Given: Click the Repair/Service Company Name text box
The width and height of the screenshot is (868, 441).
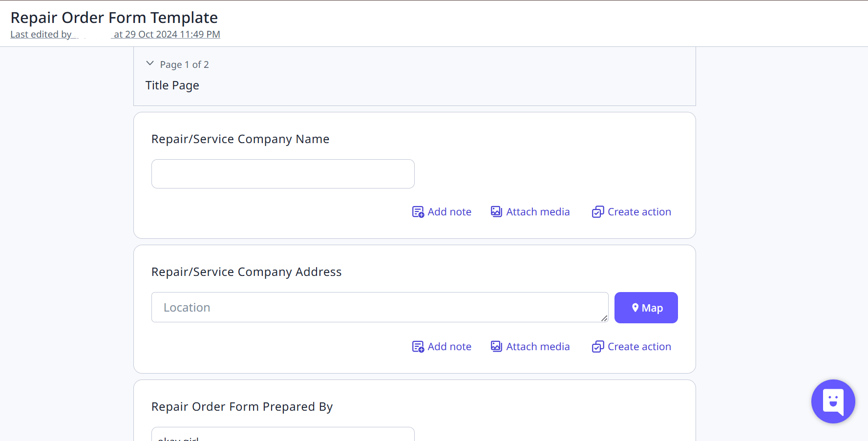Looking at the screenshot, I should coord(283,174).
